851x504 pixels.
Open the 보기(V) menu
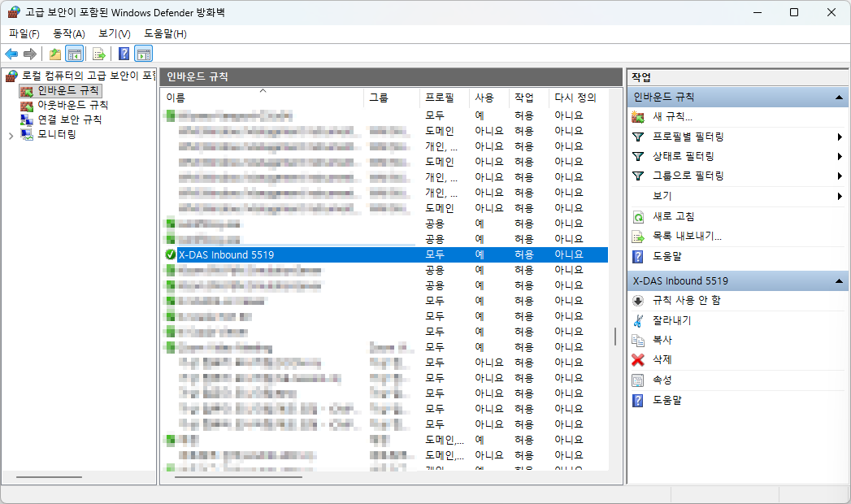tap(114, 33)
